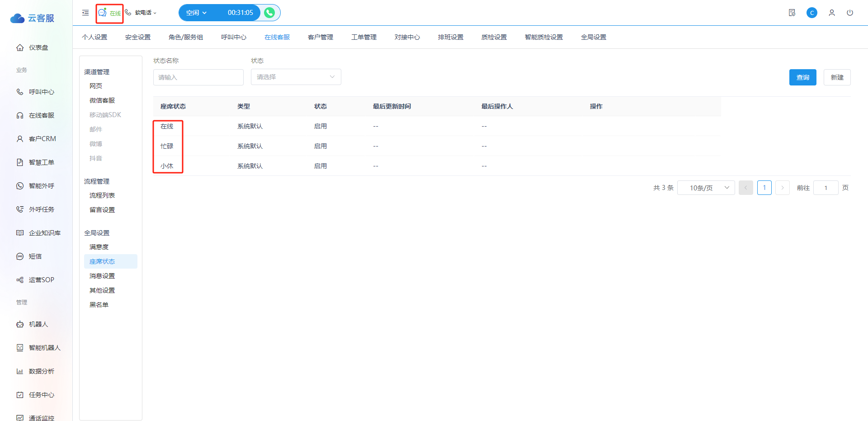Screen dimensions: 868x421
Task: Click the green call button
Action: click(269, 13)
